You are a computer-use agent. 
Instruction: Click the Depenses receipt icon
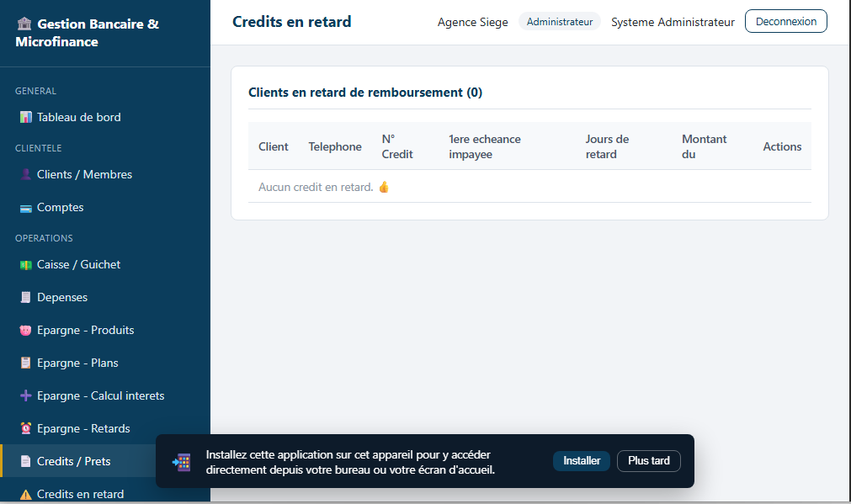[x=25, y=297]
